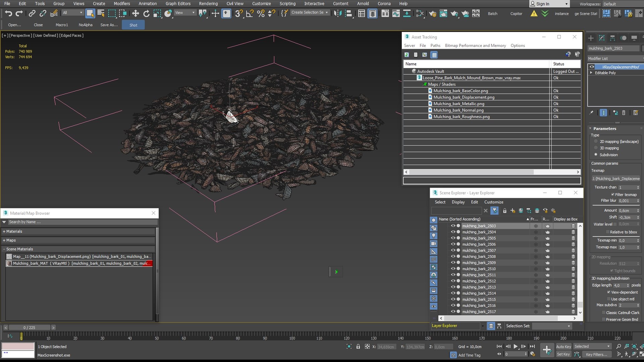Activate the Select Object tool

point(90,13)
